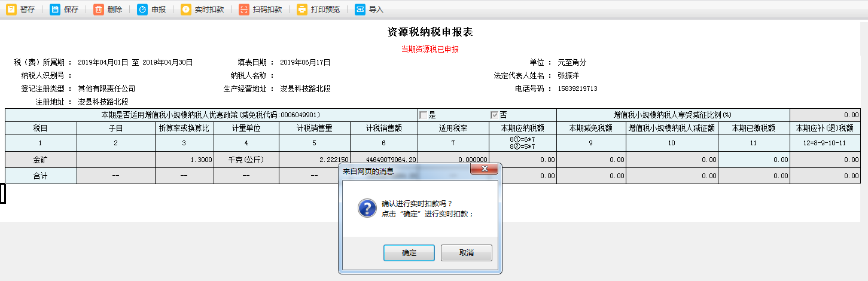
Task: Click the 折算率 field showing 1.3000
Action: (x=183, y=160)
